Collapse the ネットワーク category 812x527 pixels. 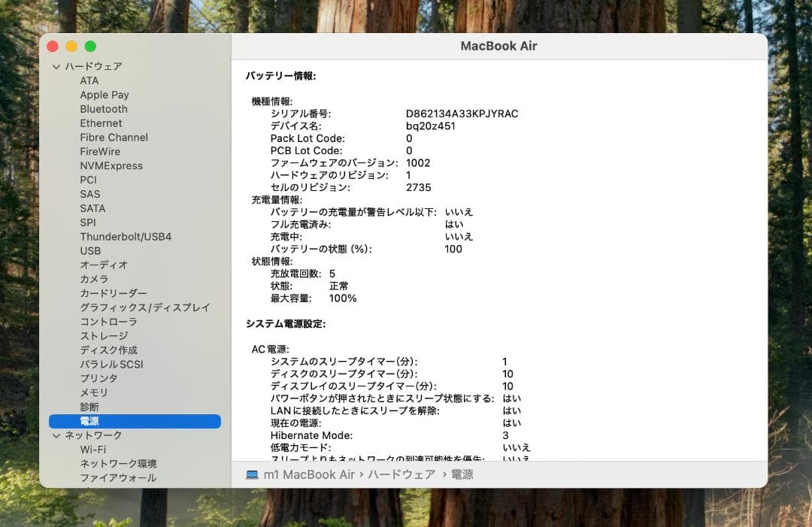coord(56,435)
